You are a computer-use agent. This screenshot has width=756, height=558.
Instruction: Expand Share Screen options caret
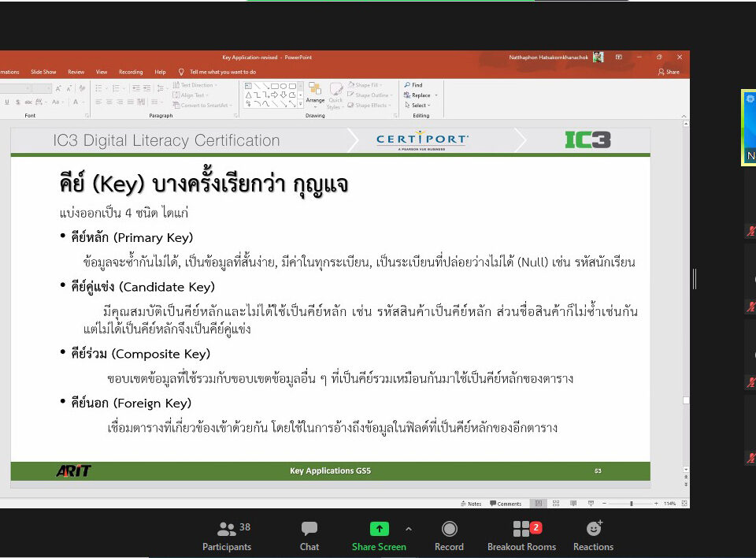409,529
